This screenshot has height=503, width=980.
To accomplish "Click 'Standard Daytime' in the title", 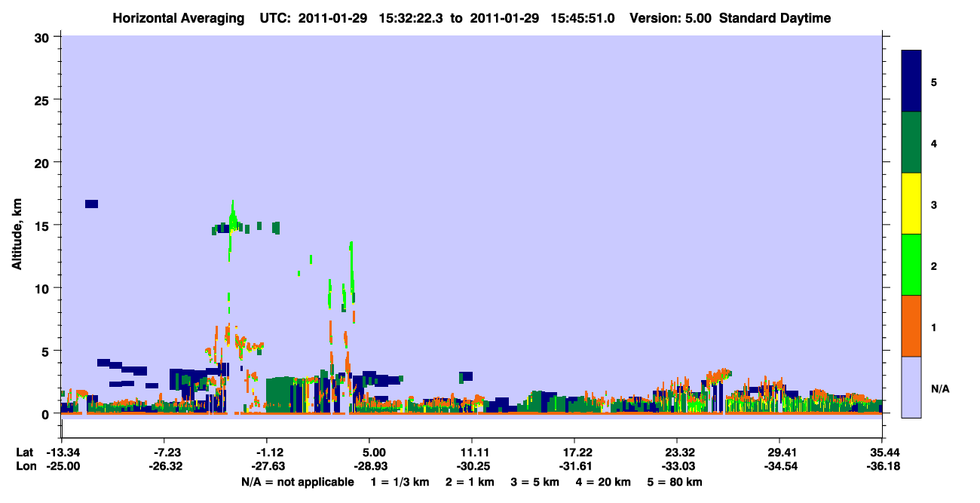I will [x=775, y=18].
